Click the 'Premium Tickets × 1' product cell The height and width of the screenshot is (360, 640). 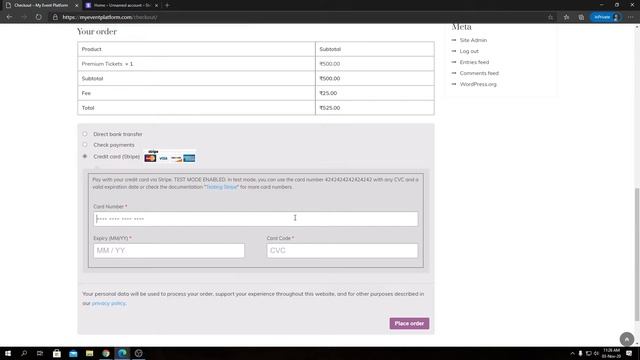[x=196, y=64]
